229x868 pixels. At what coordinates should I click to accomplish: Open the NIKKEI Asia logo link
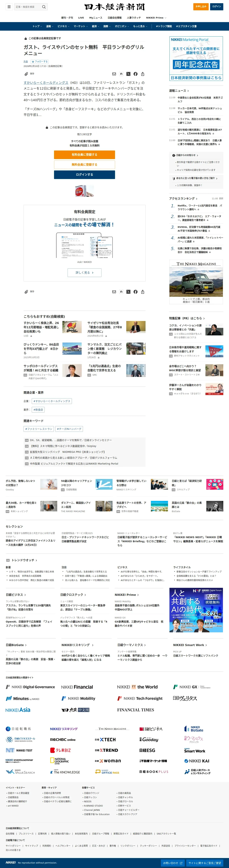18,710
